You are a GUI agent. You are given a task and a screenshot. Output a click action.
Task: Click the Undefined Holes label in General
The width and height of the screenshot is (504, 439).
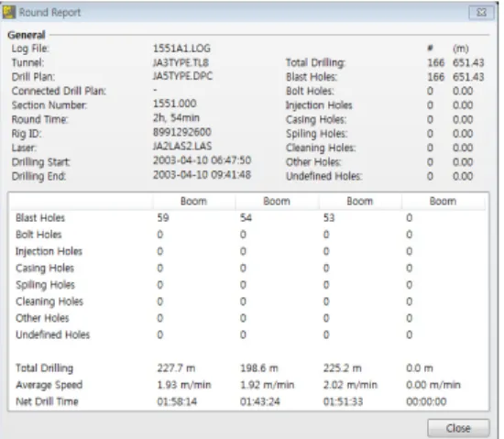[324, 177]
